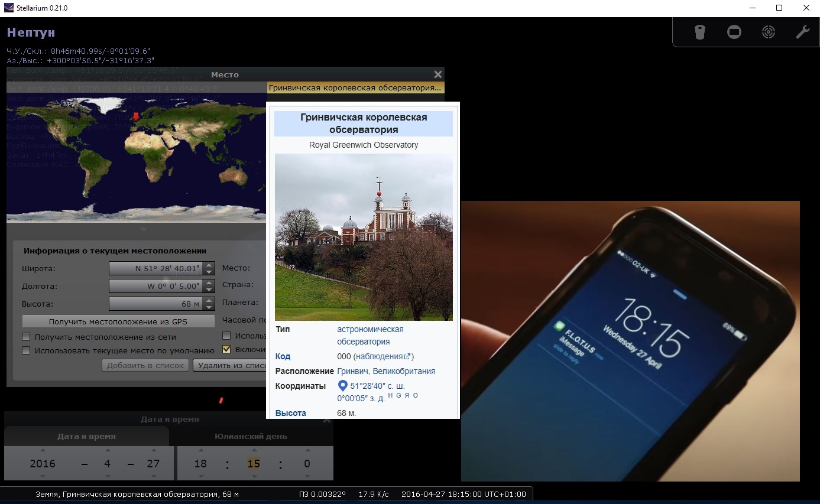Switch to Дата и время tab

86,437
